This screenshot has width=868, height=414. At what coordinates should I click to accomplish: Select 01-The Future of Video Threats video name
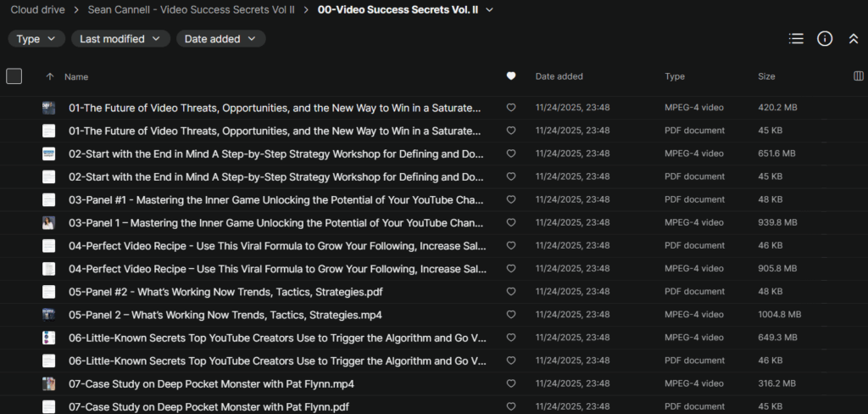[275, 108]
